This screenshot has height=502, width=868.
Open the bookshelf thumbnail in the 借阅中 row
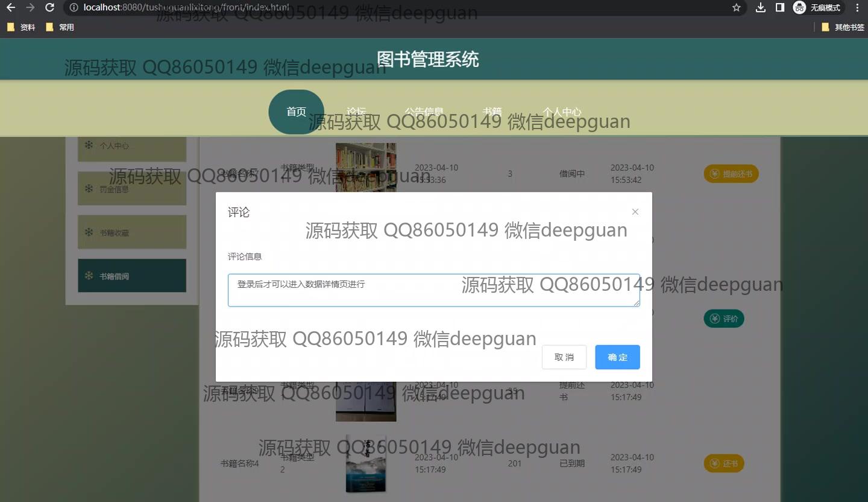366,167
